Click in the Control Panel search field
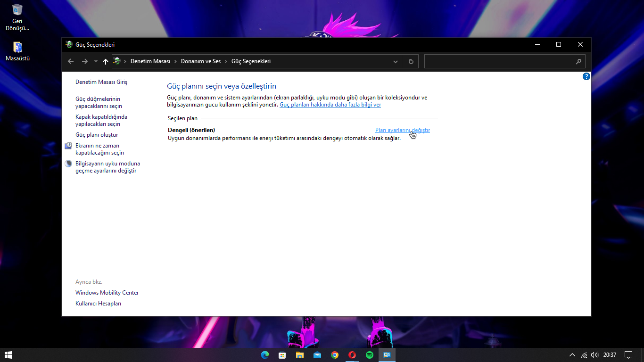 coord(504,61)
